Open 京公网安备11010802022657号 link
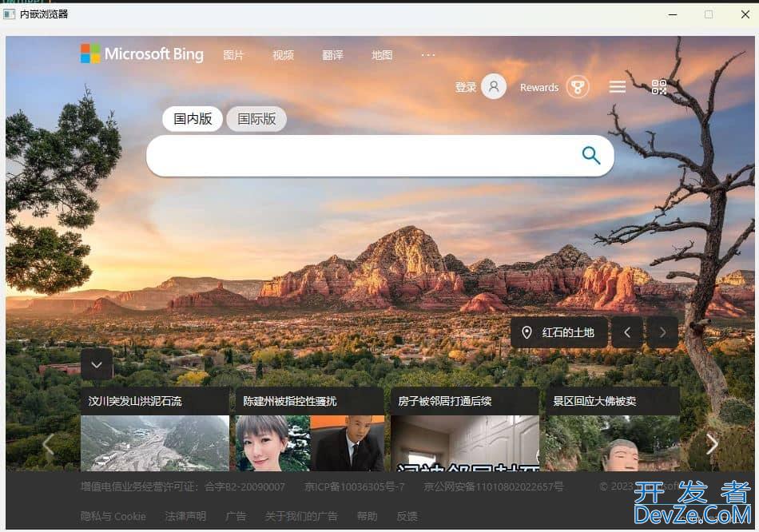The image size is (759, 532). pyautogui.click(x=493, y=486)
